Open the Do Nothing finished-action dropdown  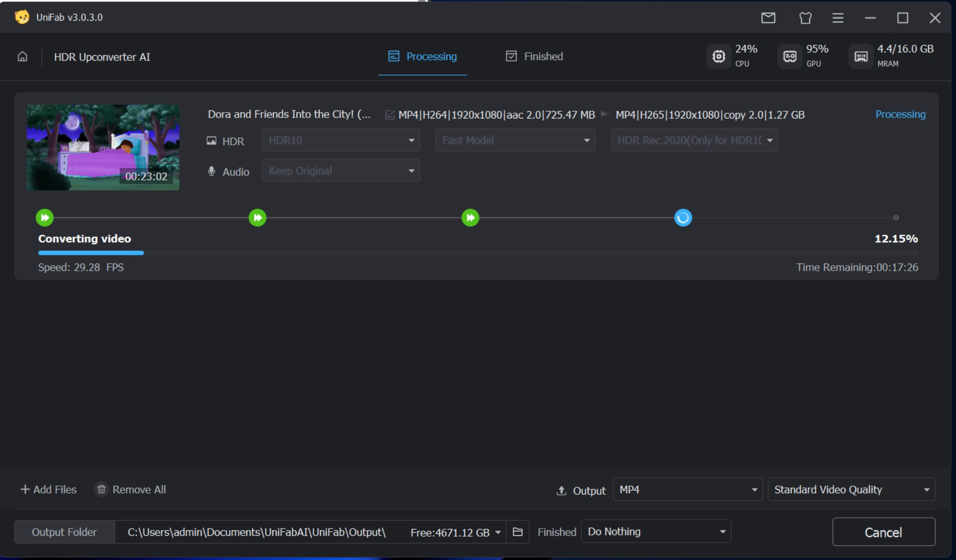tap(656, 532)
